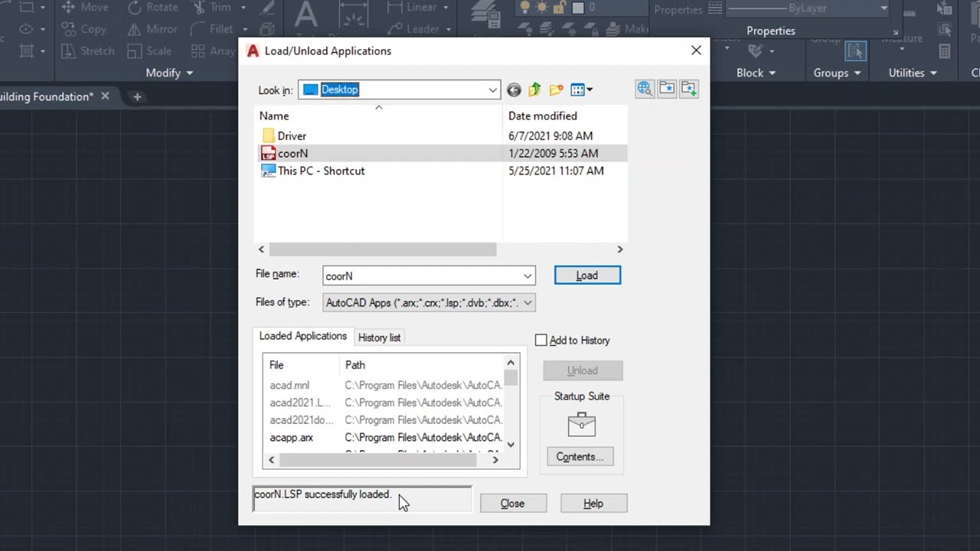Screen dimensions: 980x551
Task: Click in the File name input field
Action: click(422, 276)
